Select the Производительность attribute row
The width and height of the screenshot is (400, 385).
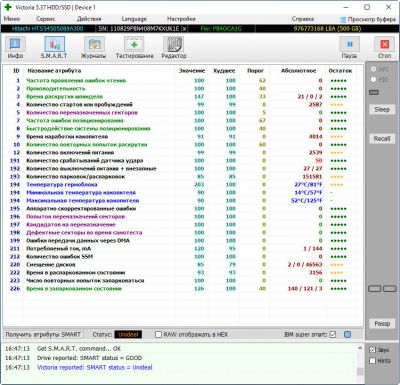(183, 88)
